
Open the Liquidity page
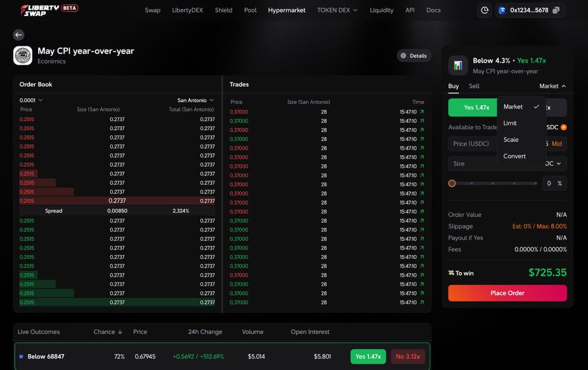(x=382, y=10)
